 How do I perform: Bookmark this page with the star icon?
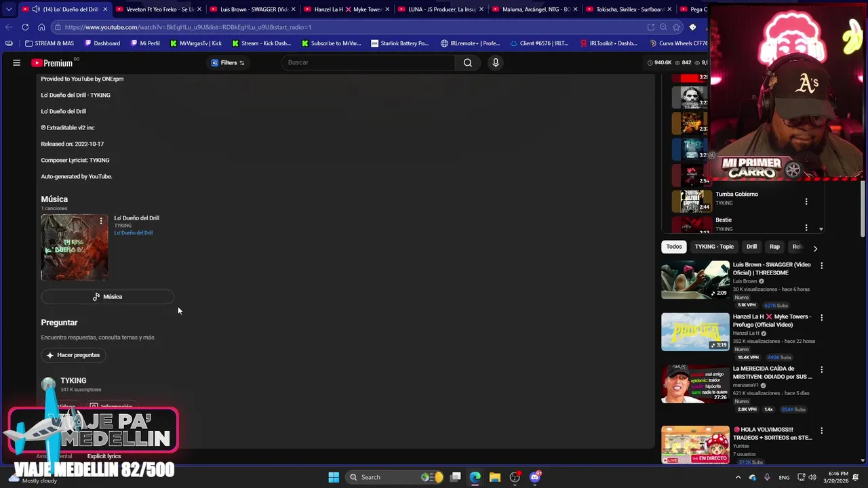676,27
